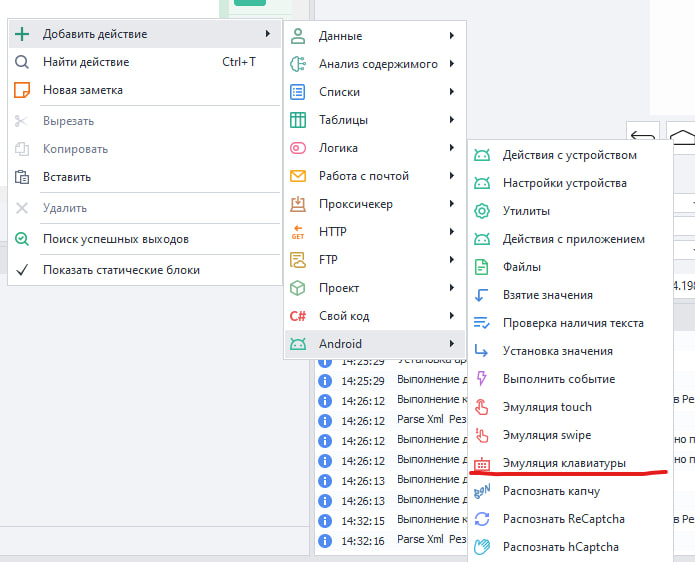This screenshot has height=562, width=695.
Task: Click the gear icon beside Утилиты
Action: click(x=482, y=211)
